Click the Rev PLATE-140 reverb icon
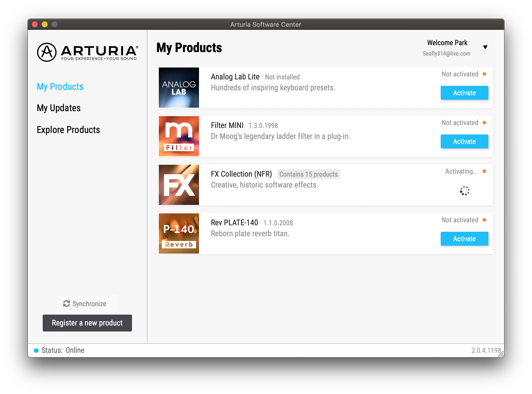This screenshot has width=532, height=394. (179, 233)
